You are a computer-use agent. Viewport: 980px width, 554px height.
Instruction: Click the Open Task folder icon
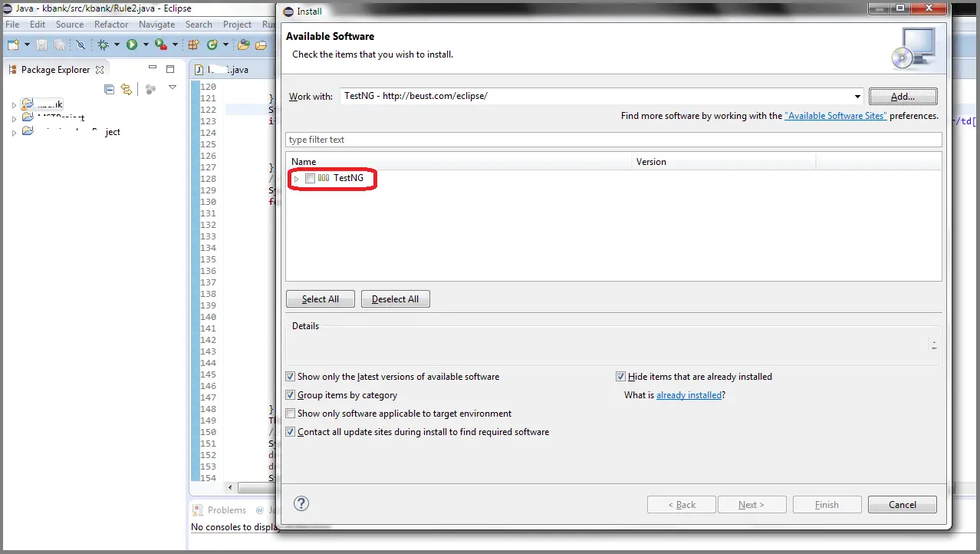[261, 45]
